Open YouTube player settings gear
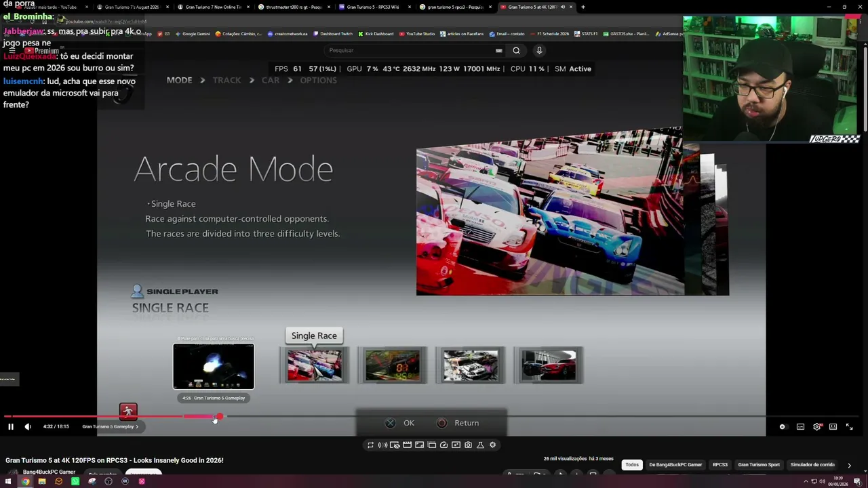 click(817, 426)
